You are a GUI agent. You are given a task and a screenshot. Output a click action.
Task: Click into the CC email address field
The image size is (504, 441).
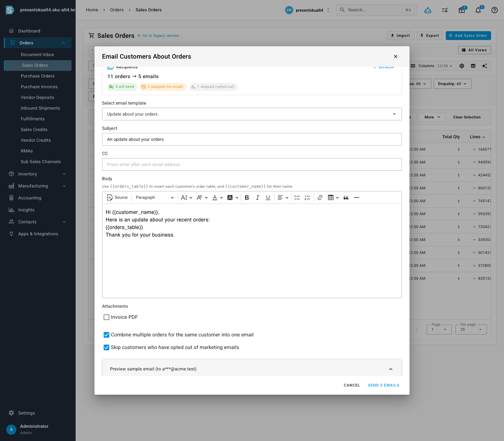[x=252, y=164]
